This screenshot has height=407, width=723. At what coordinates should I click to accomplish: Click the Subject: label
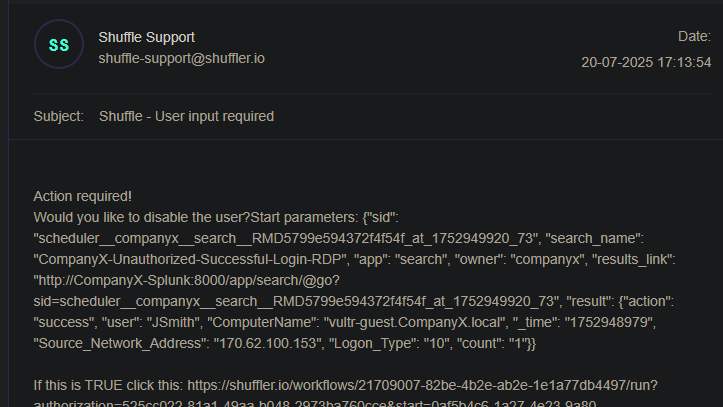pos(59,116)
